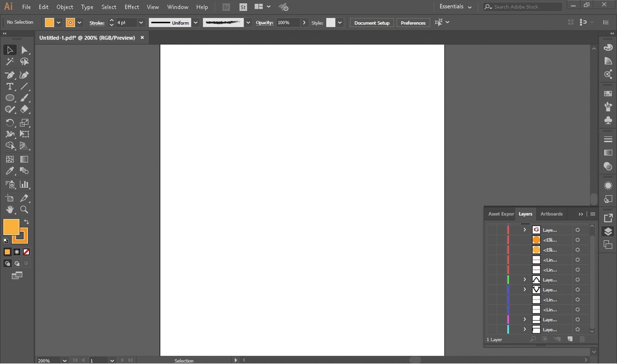
Task: Select the Selection tool
Action: [x=9, y=50]
